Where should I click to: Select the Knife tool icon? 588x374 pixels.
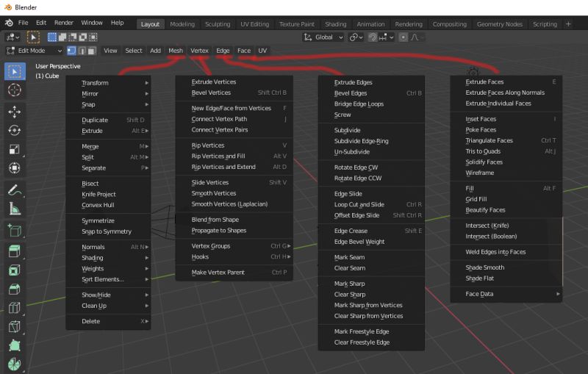[15, 326]
